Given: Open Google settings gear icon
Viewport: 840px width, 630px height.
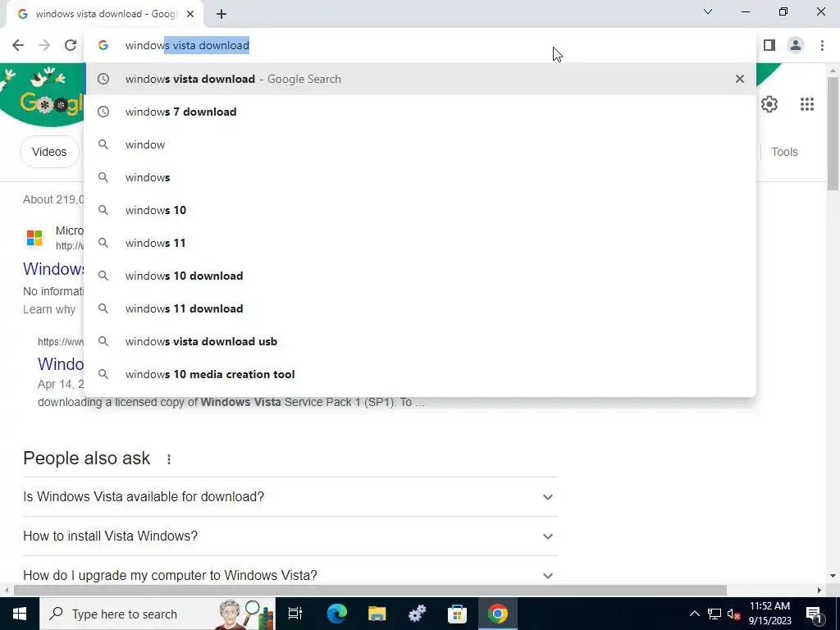Looking at the screenshot, I should point(769,104).
